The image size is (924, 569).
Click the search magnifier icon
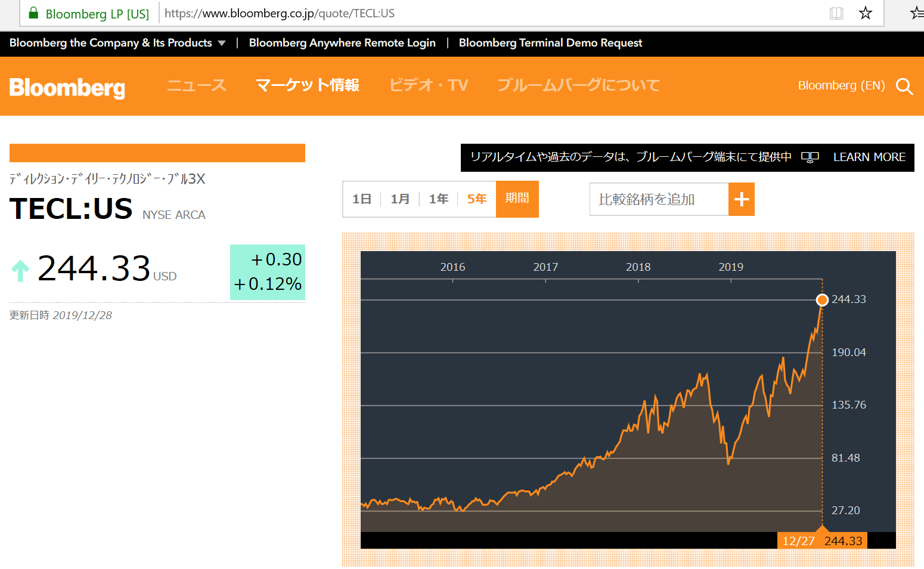904,86
